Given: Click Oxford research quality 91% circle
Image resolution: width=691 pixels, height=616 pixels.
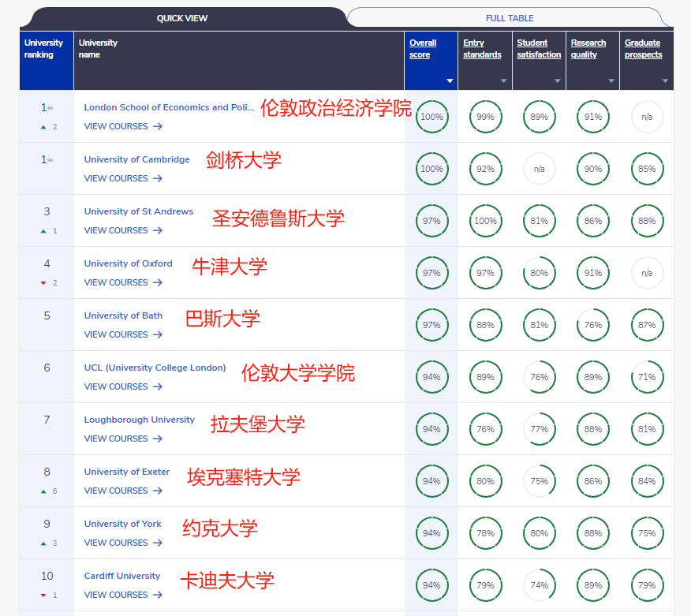Looking at the screenshot, I should [593, 273].
